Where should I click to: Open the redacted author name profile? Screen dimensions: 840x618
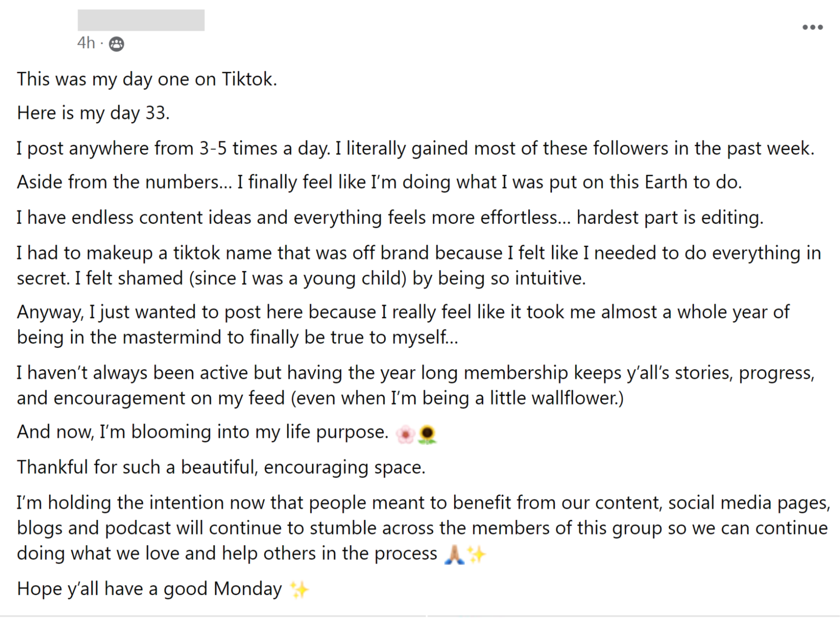[141, 20]
